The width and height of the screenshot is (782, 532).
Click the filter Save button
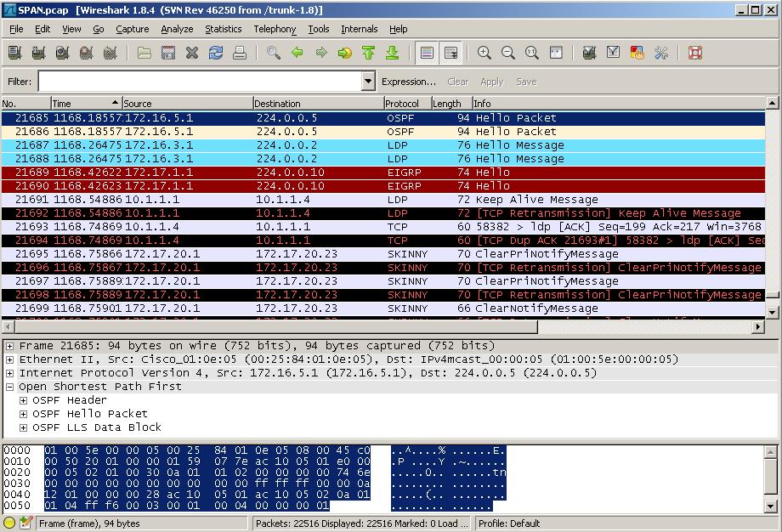pyautogui.click(x=526, y=82)
